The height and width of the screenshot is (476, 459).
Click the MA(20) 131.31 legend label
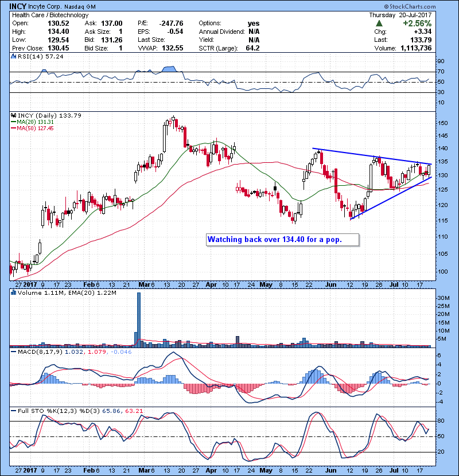click(x=35, y=122)
